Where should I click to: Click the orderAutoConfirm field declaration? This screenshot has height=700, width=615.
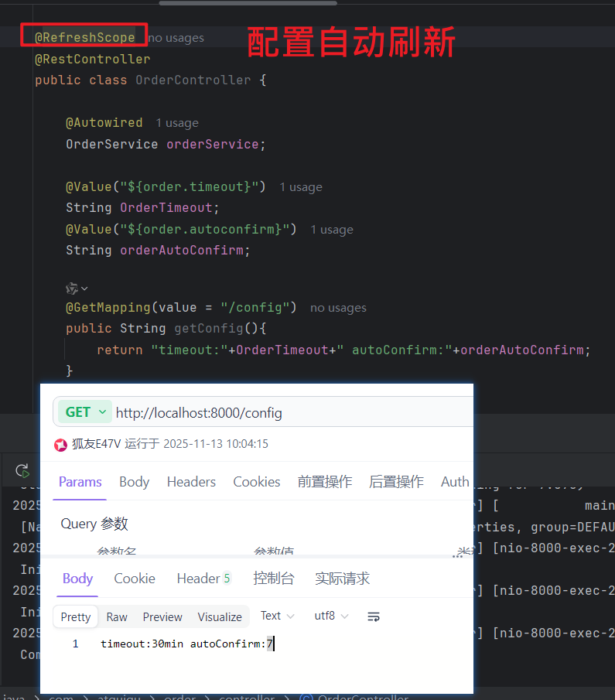(182, 250)
